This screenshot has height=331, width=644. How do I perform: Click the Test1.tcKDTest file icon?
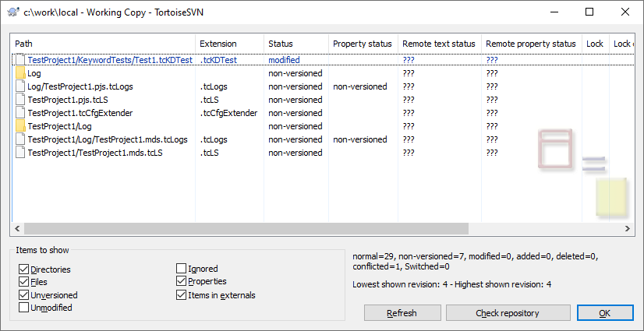(x=20, y=60)
